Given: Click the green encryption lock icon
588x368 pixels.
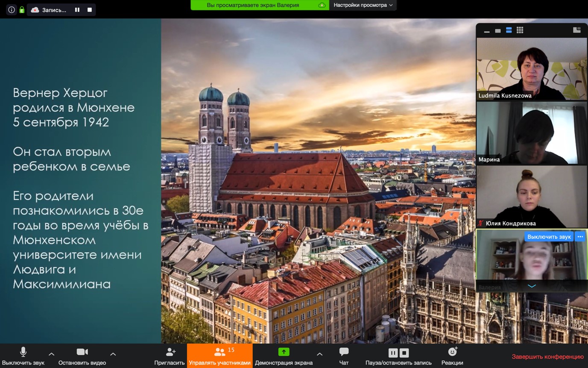Looking at the screenshot, I should [22, 10].
